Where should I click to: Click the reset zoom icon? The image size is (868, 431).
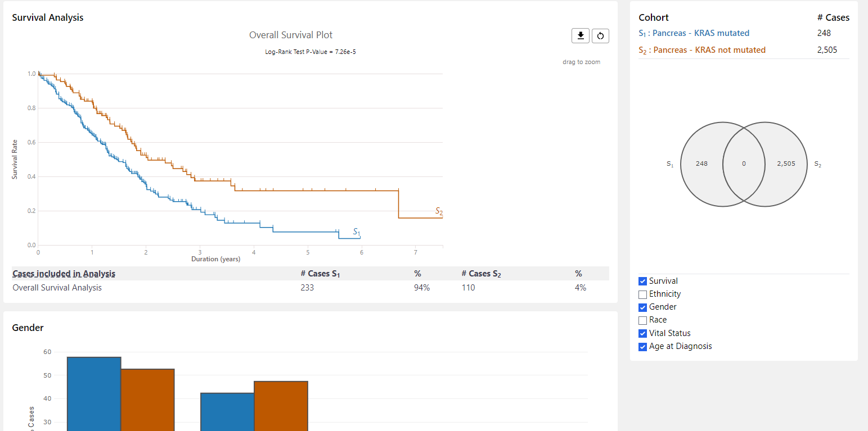pyautogui.click(x=600, y=35)
